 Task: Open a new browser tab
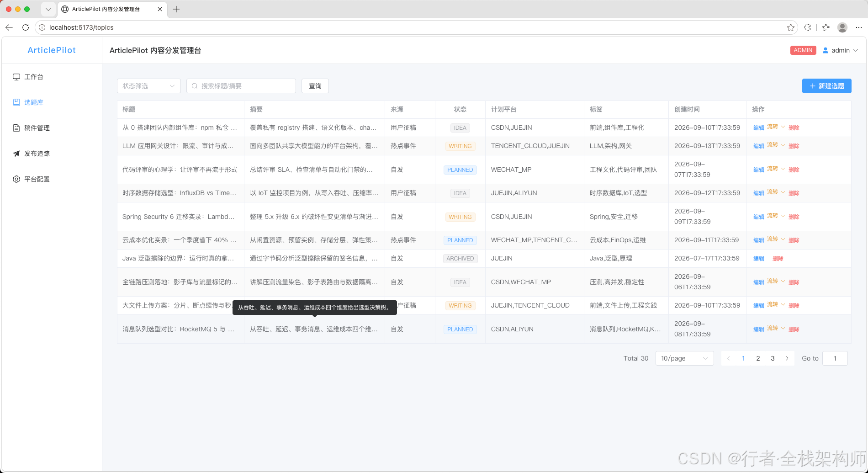click(176, 9)
